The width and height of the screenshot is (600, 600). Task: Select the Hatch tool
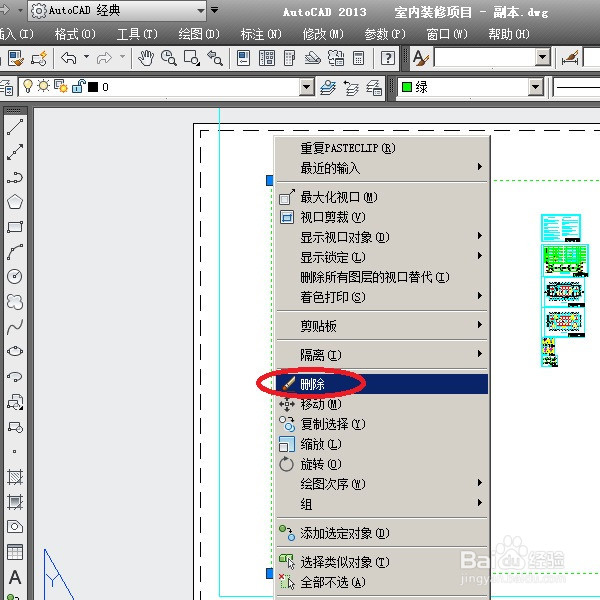[x=15, y=477]
